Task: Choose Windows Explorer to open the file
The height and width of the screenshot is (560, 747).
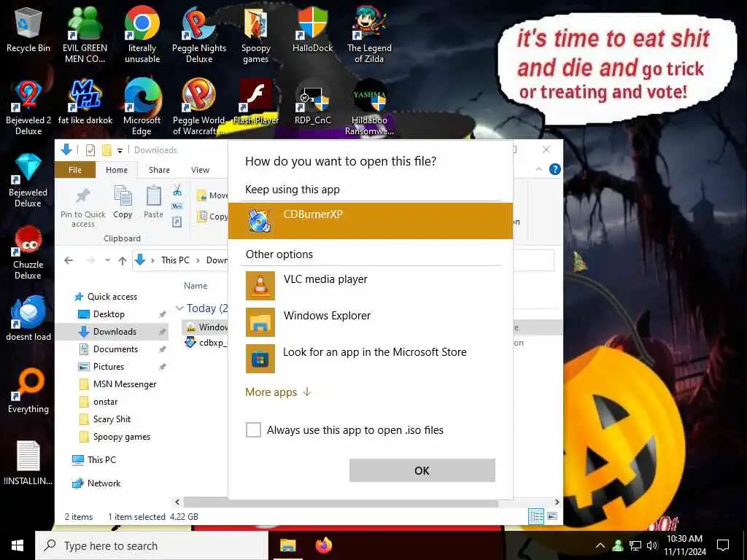Action: pyautogui.click(x=370, y=322)
